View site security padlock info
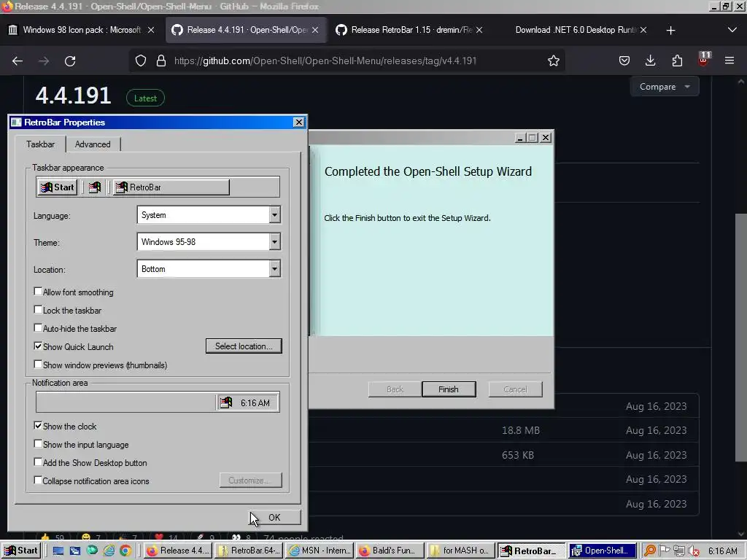747x560 pixels. point(161,61)
